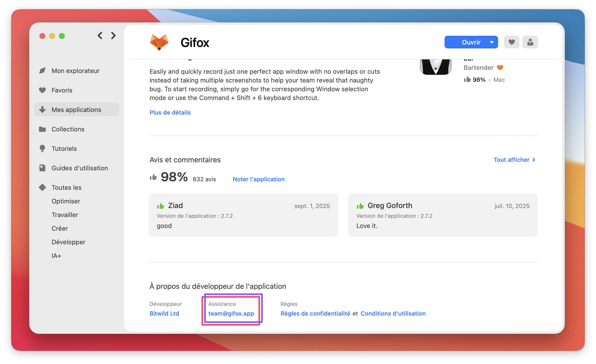This screenshot has height=364, width=596.
Task: Click the Collections folder icon
Action: point(42,129)
